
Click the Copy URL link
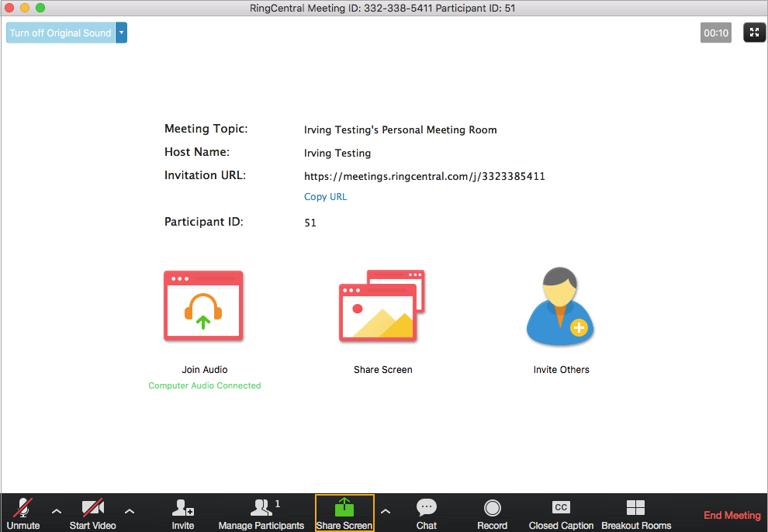click(325, 197)
